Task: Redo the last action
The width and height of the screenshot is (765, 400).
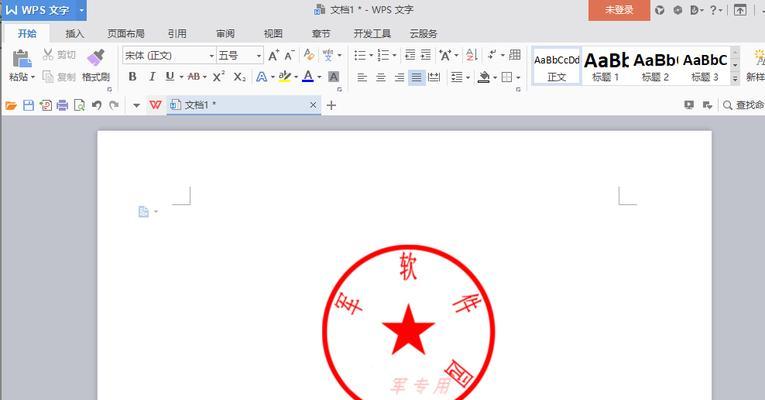Action: point(114,105)
